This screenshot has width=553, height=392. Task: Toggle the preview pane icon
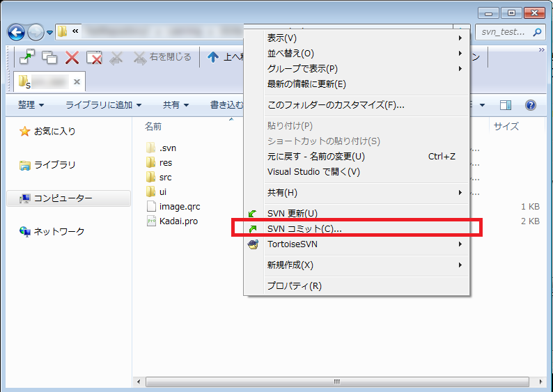(x=506, y=105)
